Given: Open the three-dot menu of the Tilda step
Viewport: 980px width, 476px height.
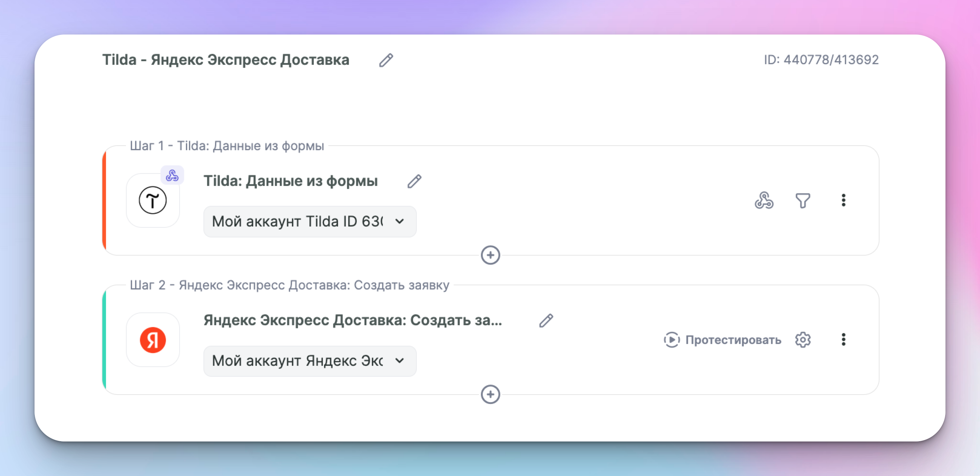Looking at the screenshot, I should tap(843, 200).
